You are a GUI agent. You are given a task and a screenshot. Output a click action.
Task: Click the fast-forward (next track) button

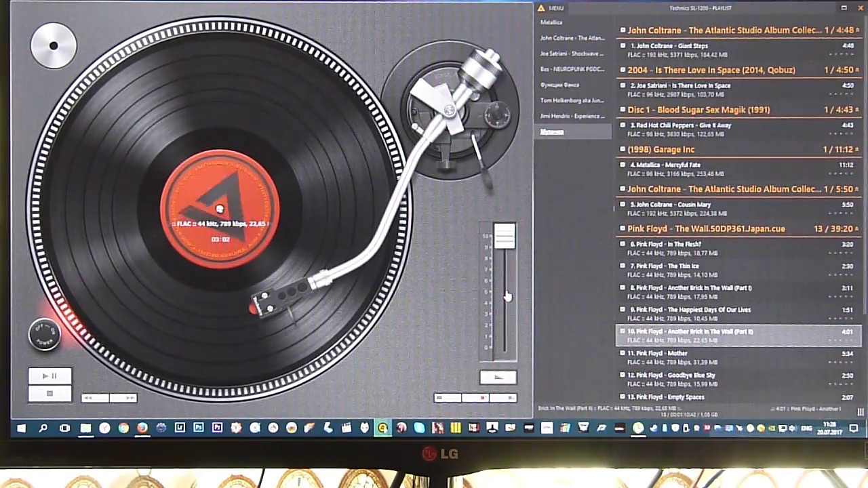[123, 398]
